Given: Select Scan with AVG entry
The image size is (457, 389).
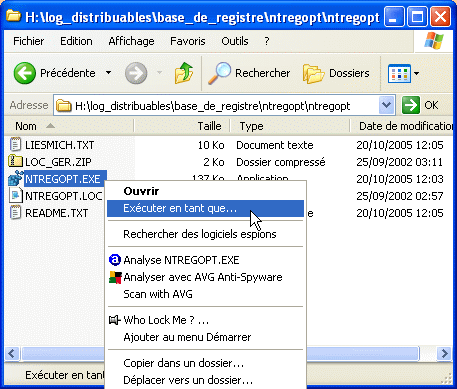Looking at the screenshot, I should 205,294.
